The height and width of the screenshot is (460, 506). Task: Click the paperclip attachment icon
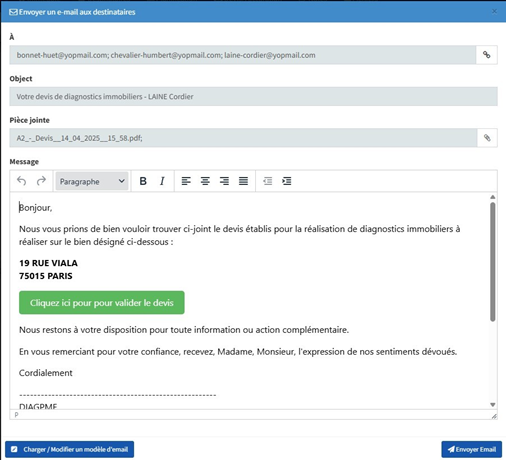pos(487,138)
